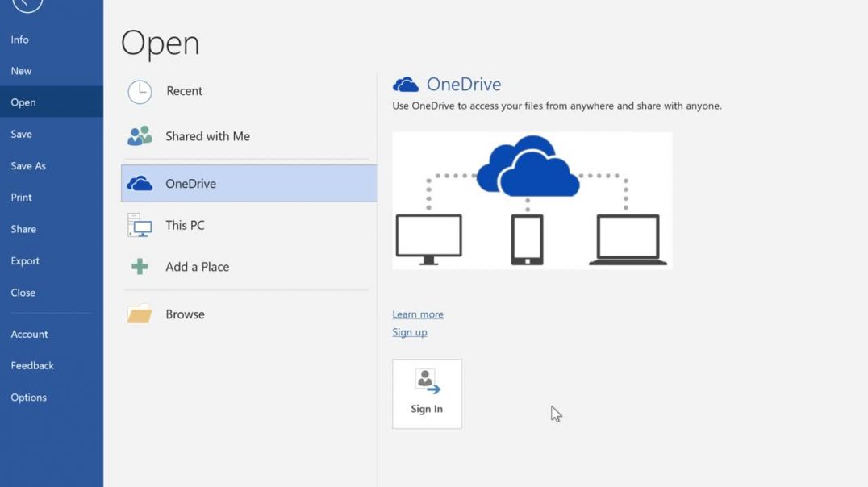Click the Sign In person arrow icon

(x=428, y=382)
